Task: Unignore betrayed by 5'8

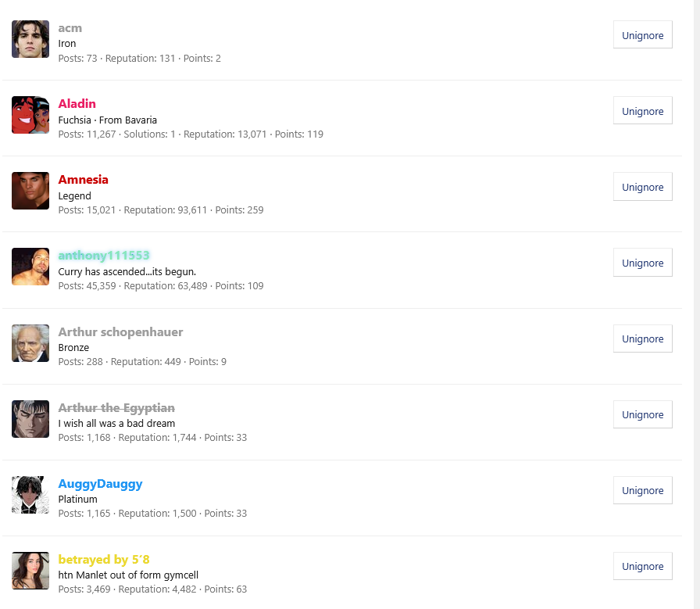Action: (643, 566)
